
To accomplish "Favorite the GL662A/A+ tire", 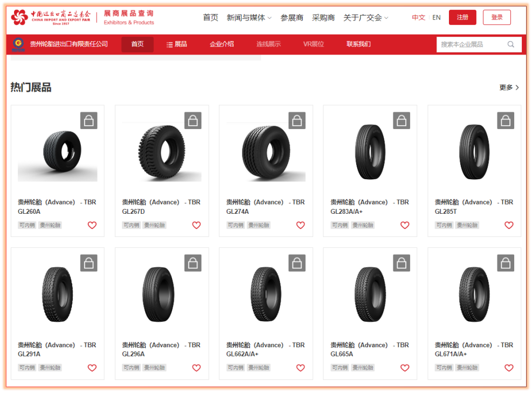I will (301, 368).
